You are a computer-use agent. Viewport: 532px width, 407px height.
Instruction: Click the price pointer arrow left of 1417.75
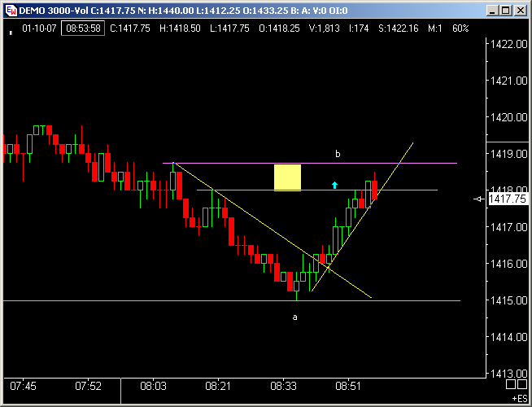479,199
